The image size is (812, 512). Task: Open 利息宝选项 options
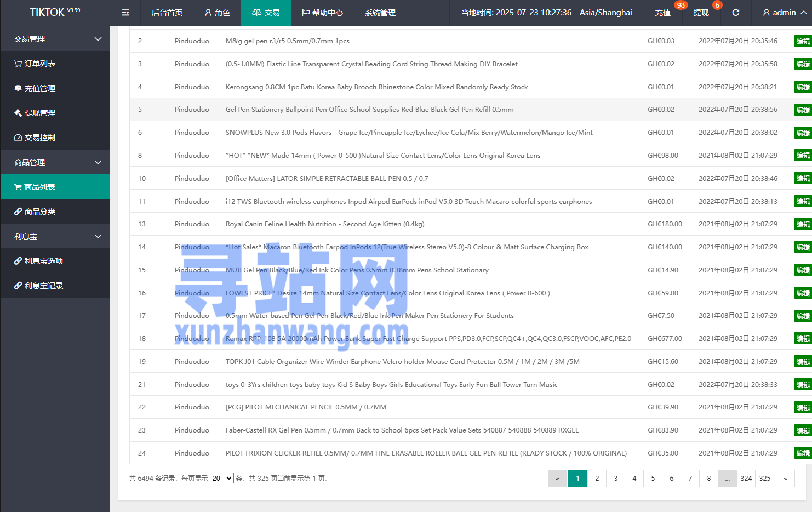pyautogui.click(x=55, y=261)
